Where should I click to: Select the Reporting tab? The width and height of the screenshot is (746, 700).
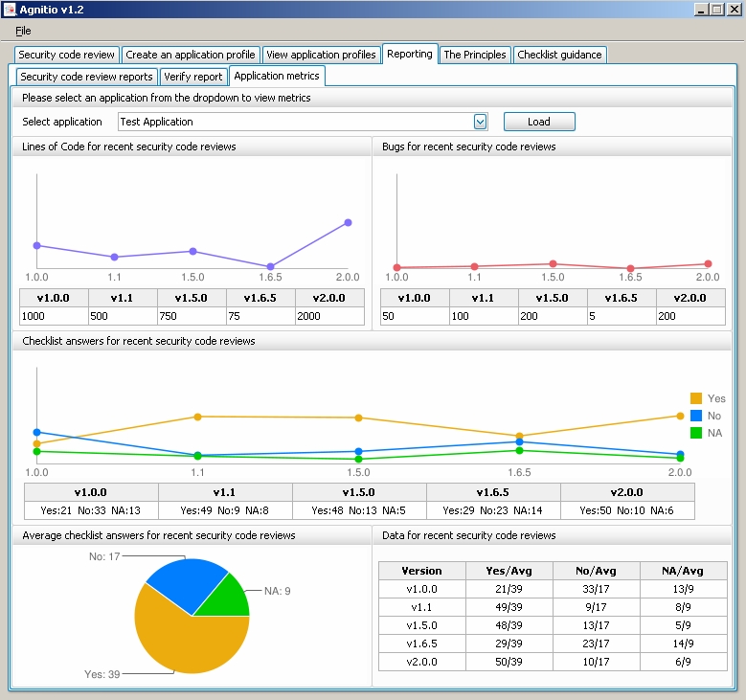pos(410,54)
